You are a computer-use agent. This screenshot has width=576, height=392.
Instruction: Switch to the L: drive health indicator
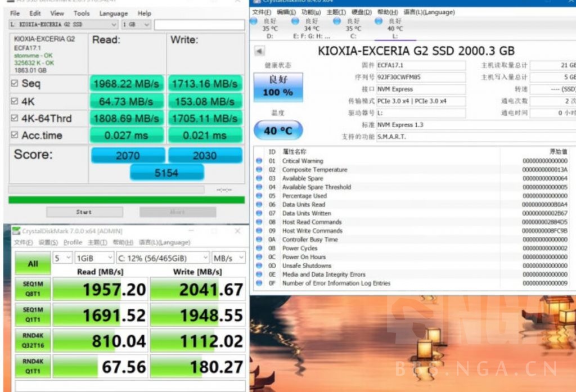[379, 21]
